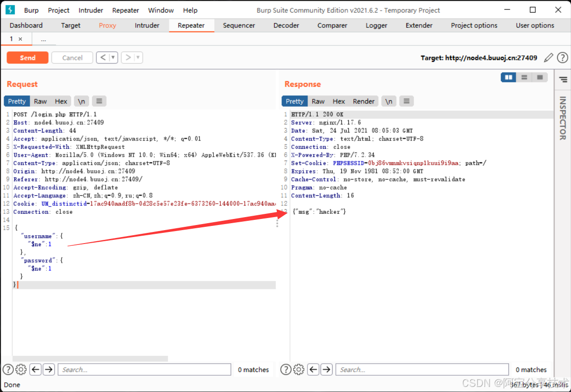Viewport: 571px width, 392px height.
Task: Click the Burp Suite logo icon
Action: (x=11, y=10)
